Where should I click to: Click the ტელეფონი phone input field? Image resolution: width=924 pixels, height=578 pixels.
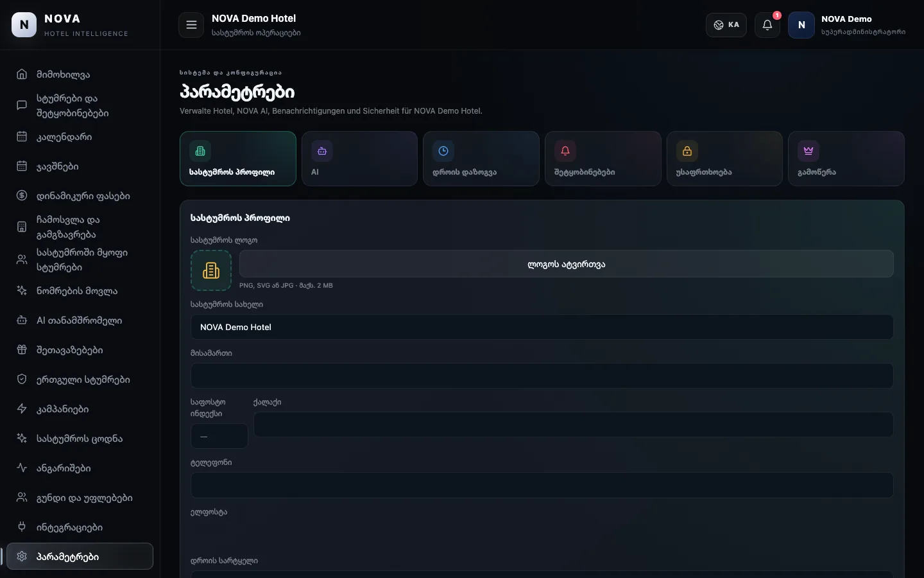point(542,486)
